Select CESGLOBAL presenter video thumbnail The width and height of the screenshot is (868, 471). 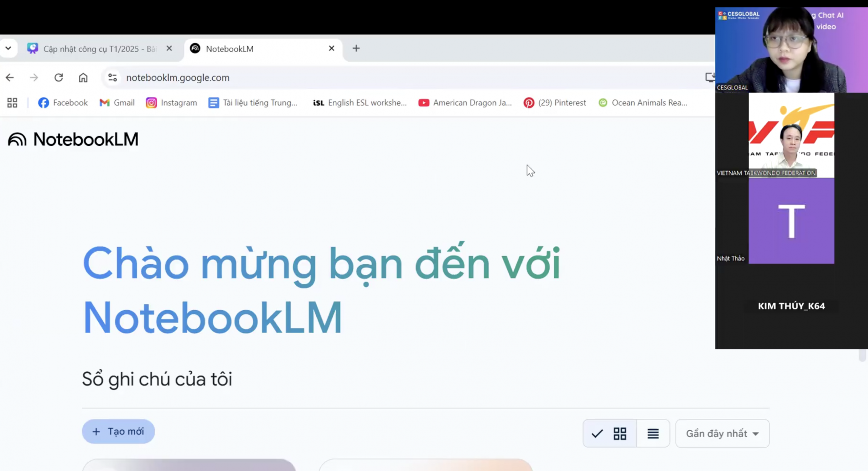[791, 50]
